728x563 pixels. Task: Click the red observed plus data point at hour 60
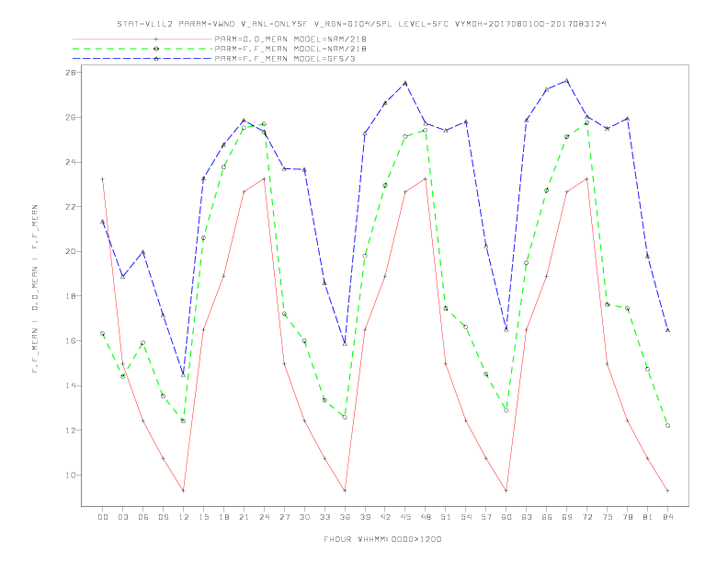506,490
